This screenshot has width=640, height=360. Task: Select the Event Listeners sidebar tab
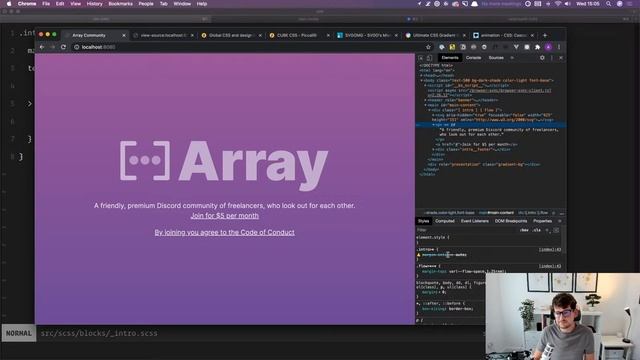pyautogui.click(x=474, y=221)
